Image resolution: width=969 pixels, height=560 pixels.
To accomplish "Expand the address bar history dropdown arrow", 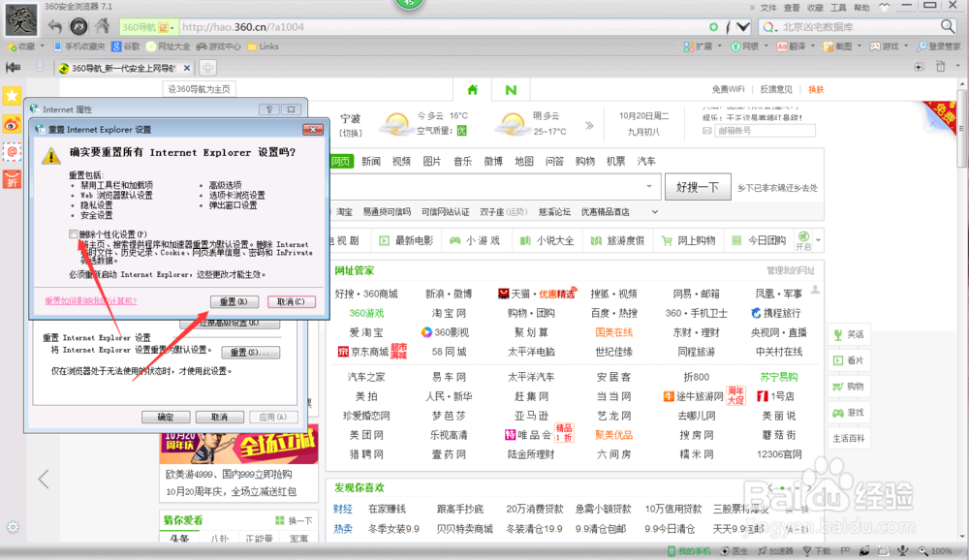I will 742,27.
